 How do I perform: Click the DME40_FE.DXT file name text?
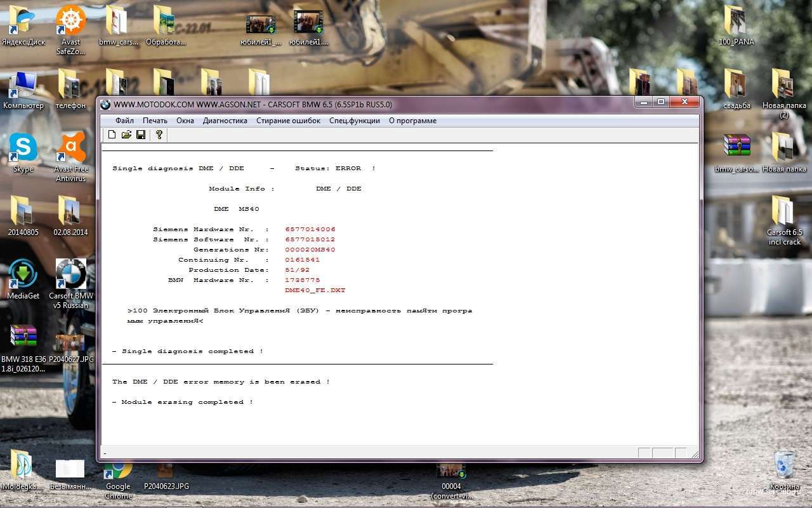[x=315, y=290]
